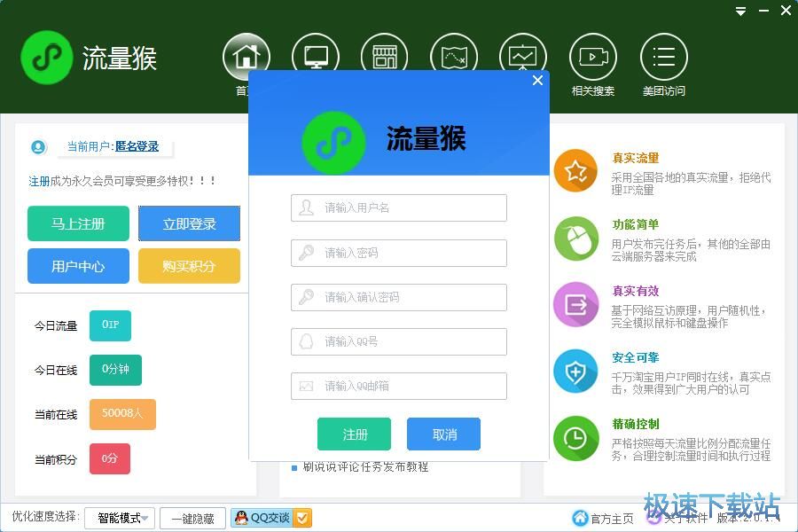Click the 真实有效 purple arrow icon

576,304
